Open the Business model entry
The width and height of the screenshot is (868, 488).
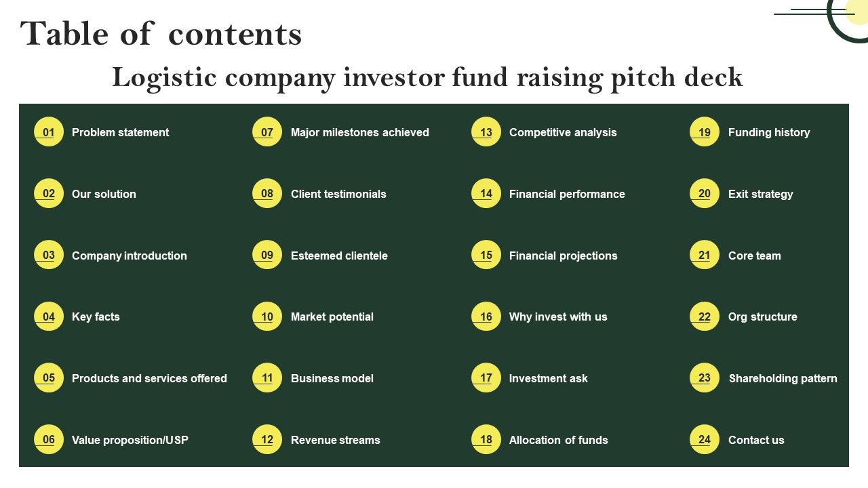[x=332, y=378]
